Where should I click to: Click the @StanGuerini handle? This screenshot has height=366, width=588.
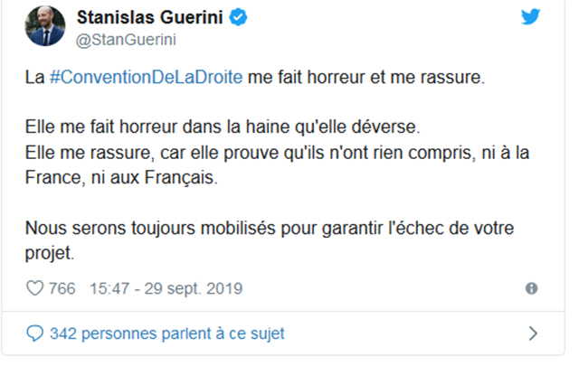120,39
